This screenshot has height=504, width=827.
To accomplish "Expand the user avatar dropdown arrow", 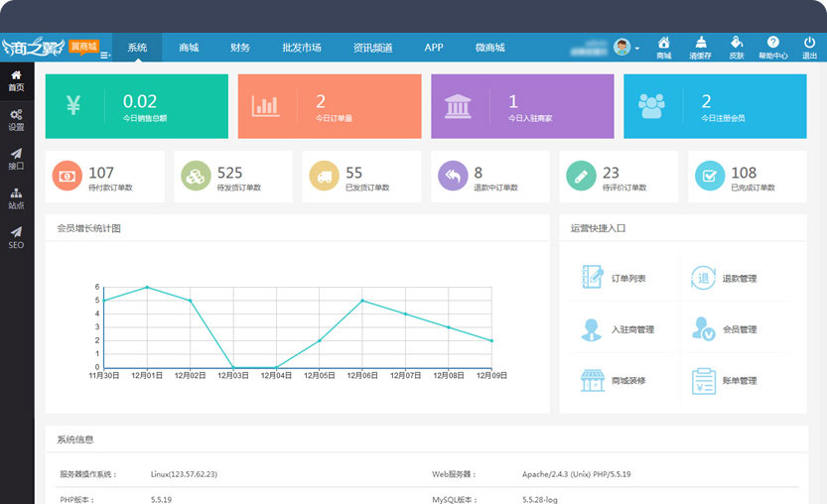I will (636, 49).
